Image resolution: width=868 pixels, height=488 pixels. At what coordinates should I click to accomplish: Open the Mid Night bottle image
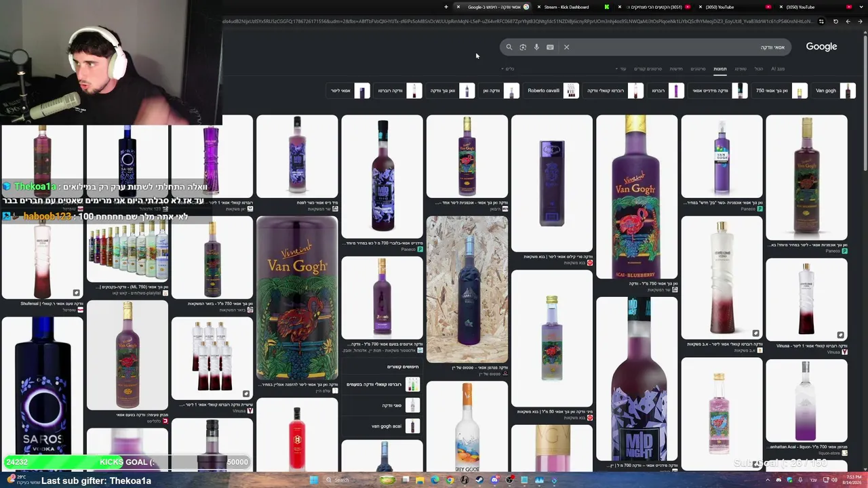click(x=637, y=378)
